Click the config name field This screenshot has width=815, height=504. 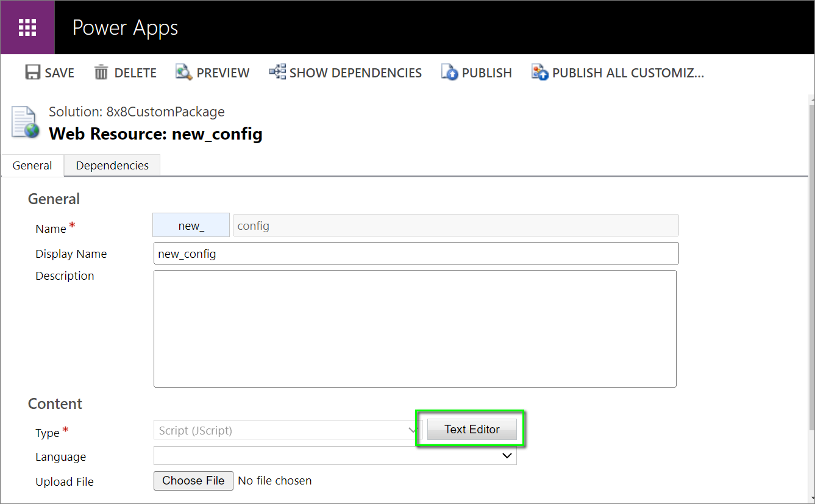[x=456, y=225]
